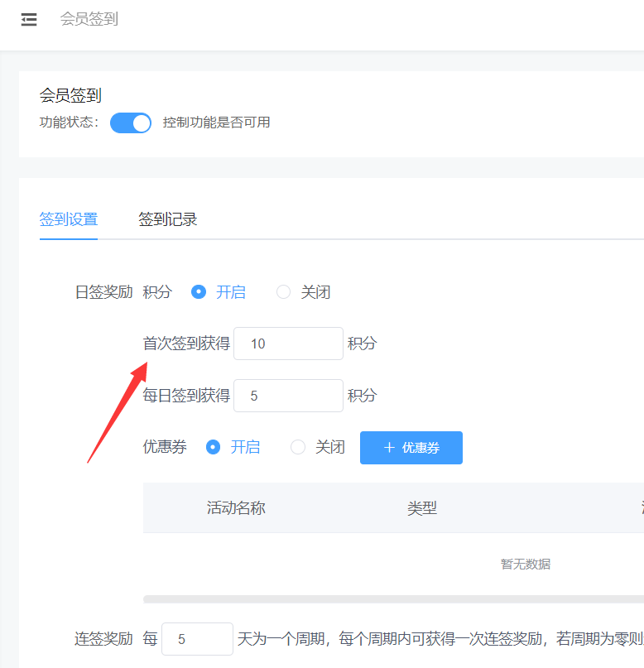Image resolution: width=644 pixels, height=668 pixels.
Task: Focus the 每日签到获得 points input field
Action: [x=288, y=396]
